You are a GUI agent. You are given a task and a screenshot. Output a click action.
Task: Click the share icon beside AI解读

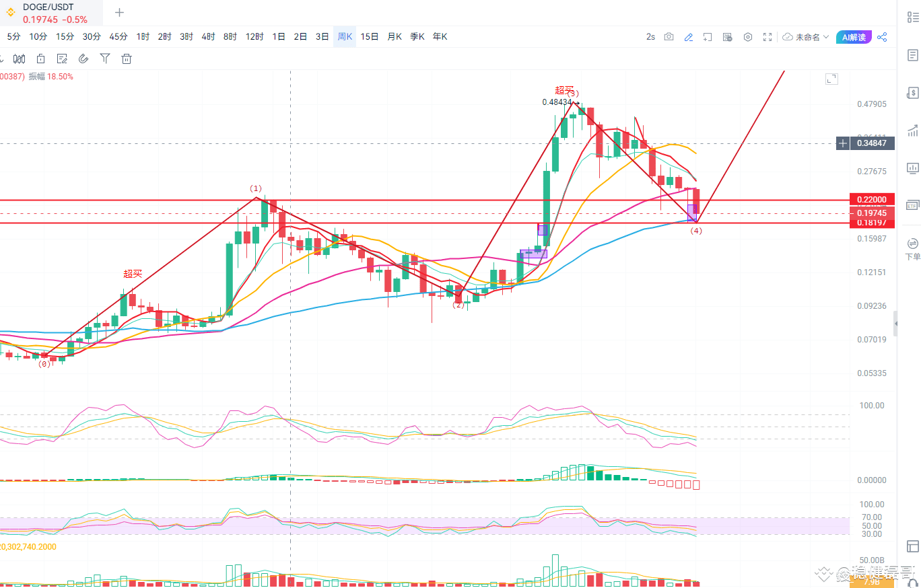882,37
